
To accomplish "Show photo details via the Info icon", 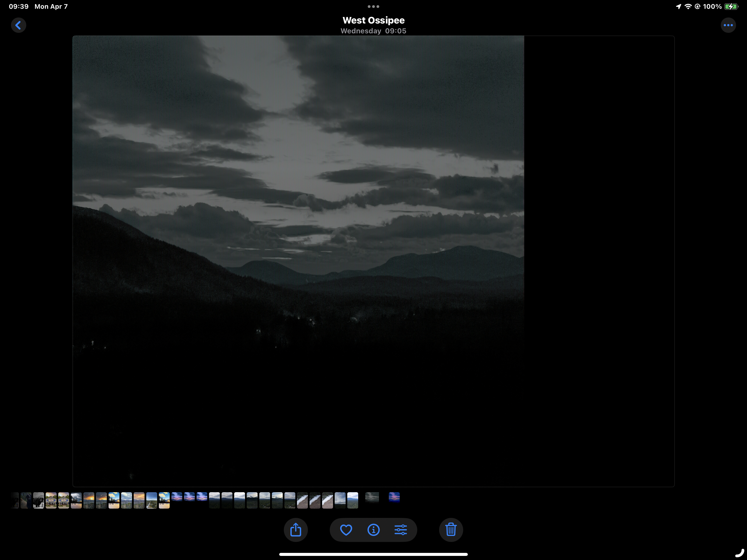I will pos(373,530).
